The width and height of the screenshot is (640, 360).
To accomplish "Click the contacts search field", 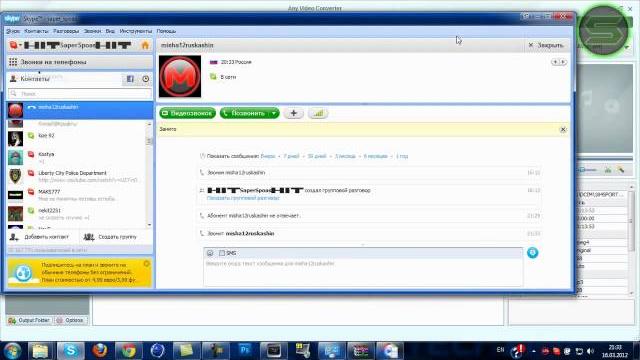I will pyautogui.click(x=80, y=94).
